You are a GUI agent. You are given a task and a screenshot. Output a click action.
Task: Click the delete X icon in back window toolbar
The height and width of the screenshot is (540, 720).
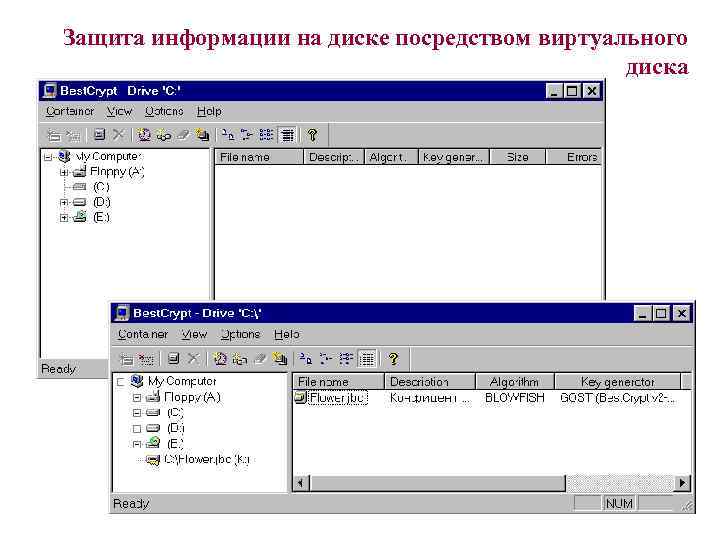118,135
